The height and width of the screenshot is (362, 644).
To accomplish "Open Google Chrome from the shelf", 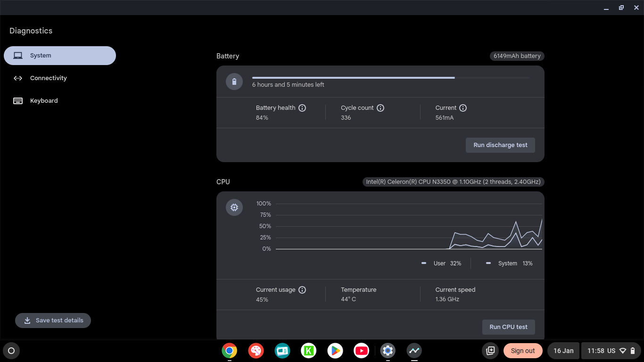I will click(x=230, y=351).
